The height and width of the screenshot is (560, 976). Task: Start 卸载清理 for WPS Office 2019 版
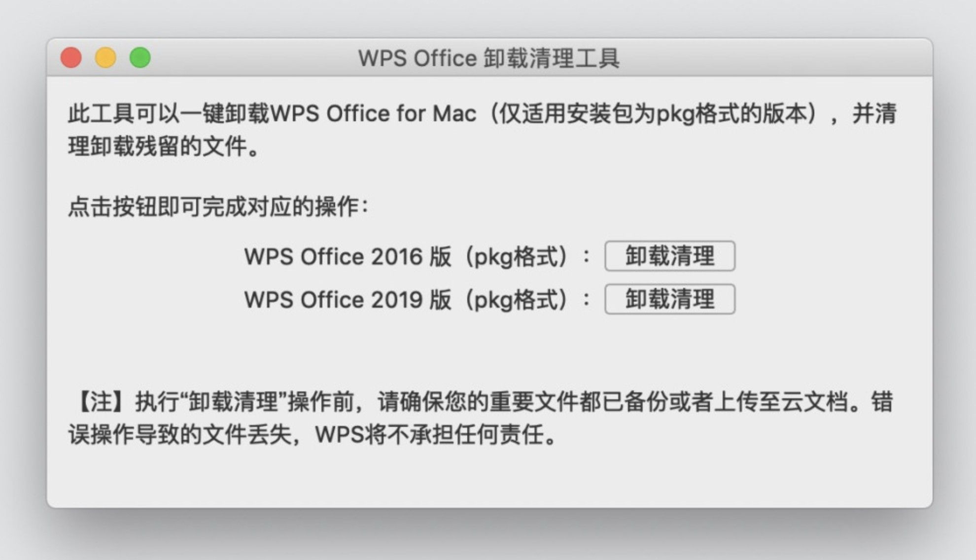[x=670, y=299]
